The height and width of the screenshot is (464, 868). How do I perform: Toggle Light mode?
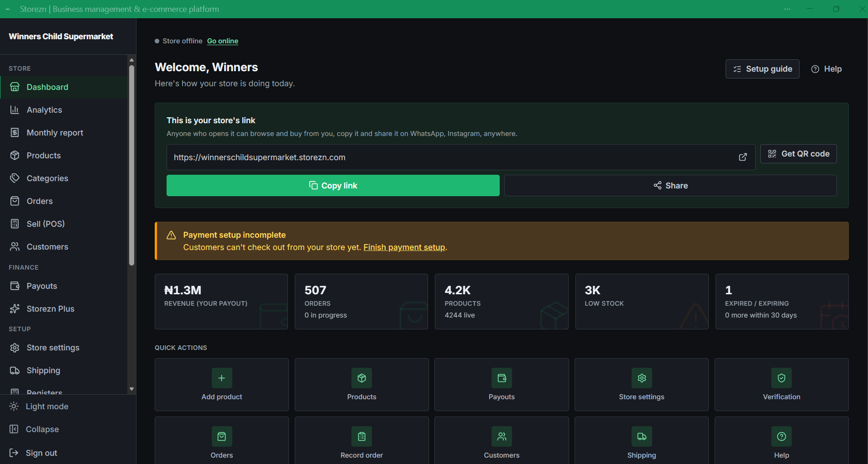pyautogui.click(x=68, y=407)
